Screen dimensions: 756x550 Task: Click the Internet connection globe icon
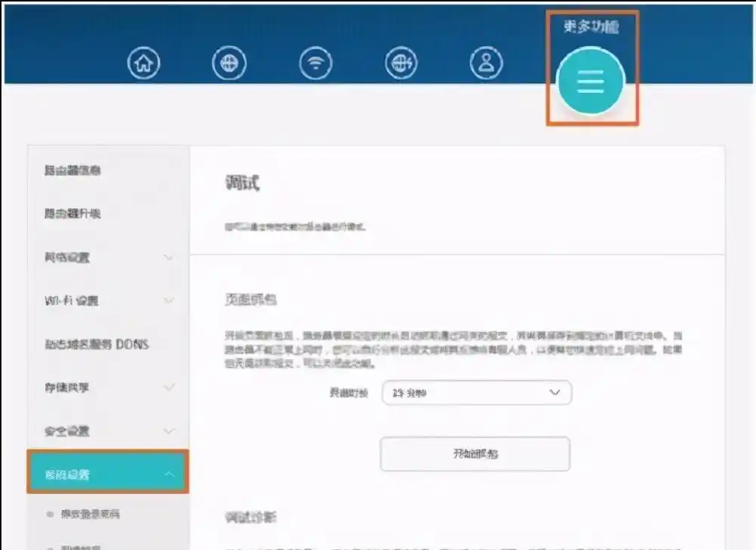[x=229, y=63]
